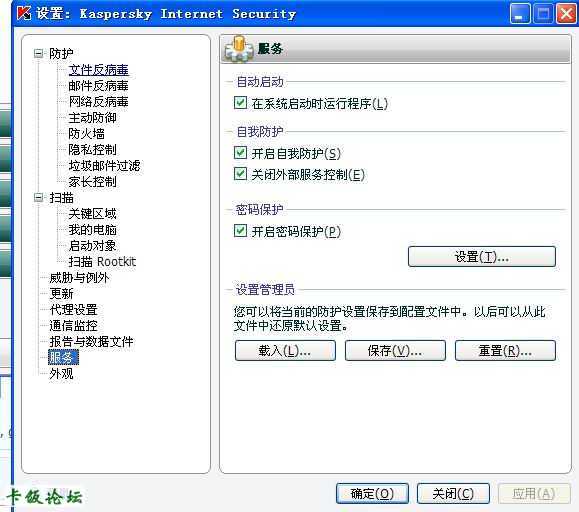Toggle 关闭外部服务控制 checkbox
Viewport: 579px width, 512px height.
(x=240, y=174)
